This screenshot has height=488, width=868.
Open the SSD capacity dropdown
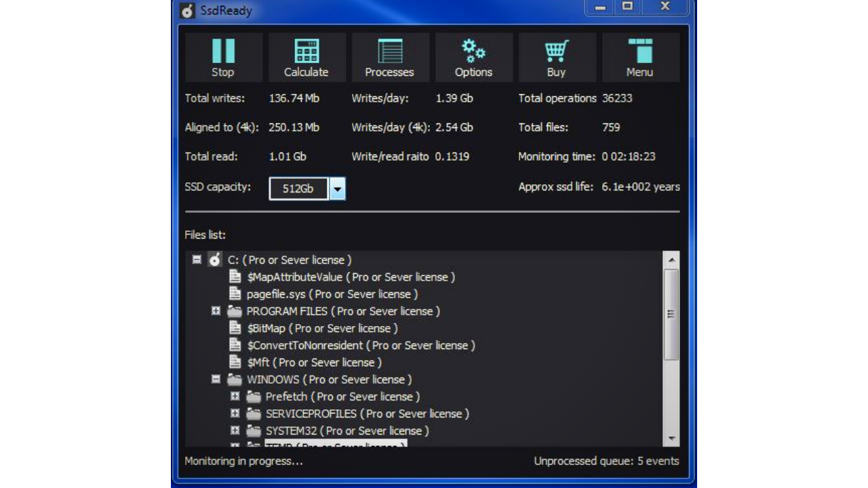[337, 189]
